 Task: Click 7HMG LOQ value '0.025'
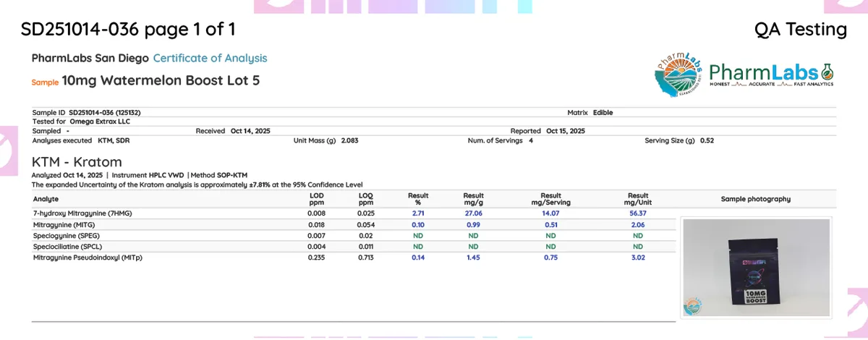click(367, 213)
